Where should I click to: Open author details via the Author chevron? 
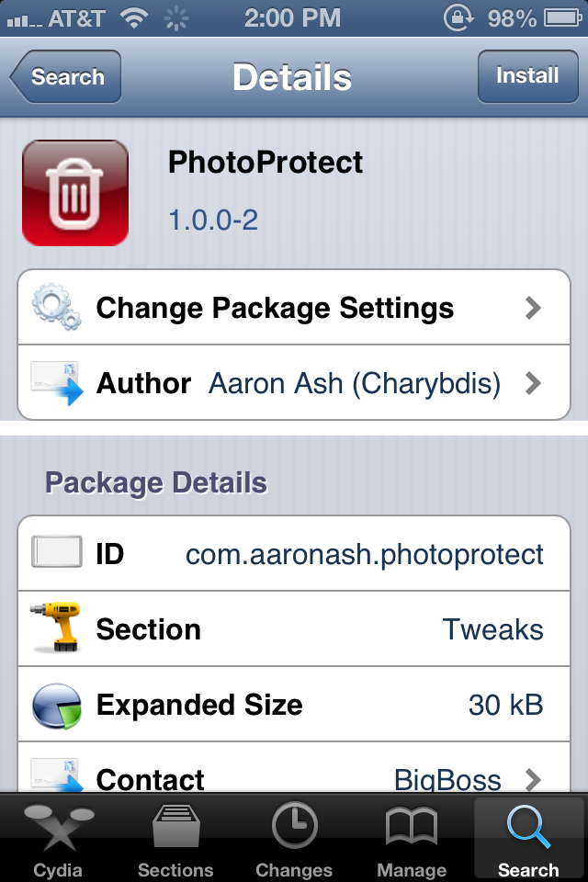tap(533, 383)
